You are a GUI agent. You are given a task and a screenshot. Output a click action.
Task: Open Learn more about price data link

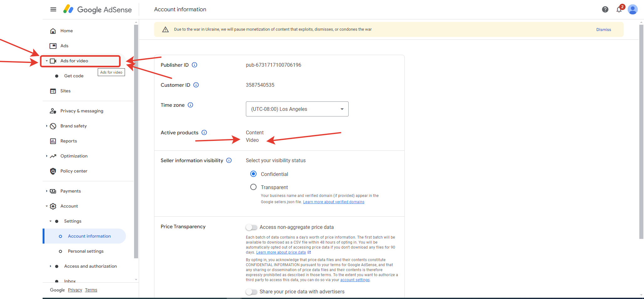(x=281, y=252)
